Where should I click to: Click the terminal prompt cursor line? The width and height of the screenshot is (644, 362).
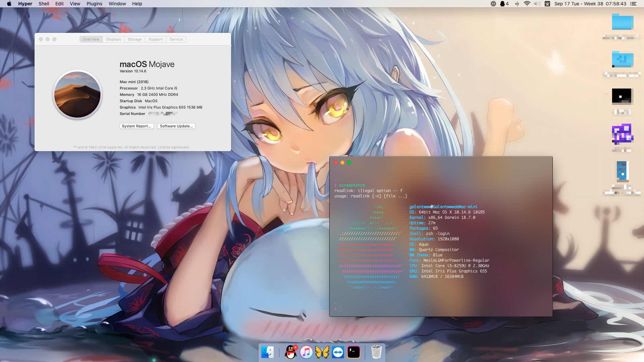pos(338,309)
